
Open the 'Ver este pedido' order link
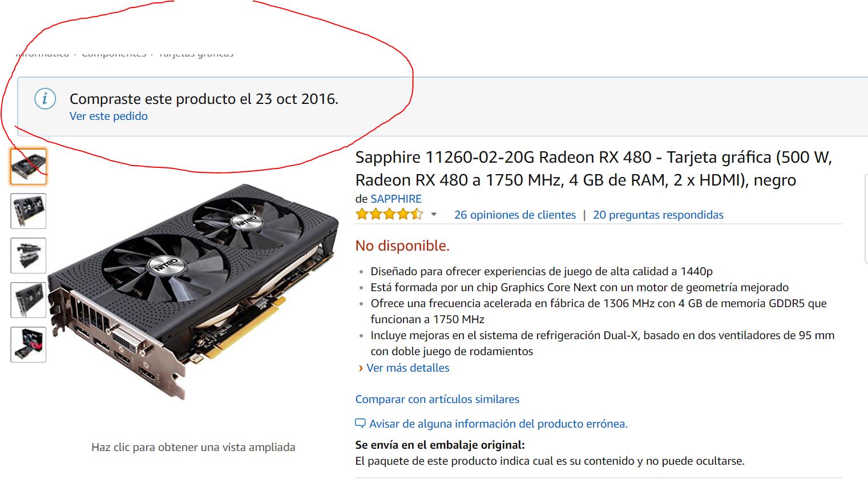point(108,116)
